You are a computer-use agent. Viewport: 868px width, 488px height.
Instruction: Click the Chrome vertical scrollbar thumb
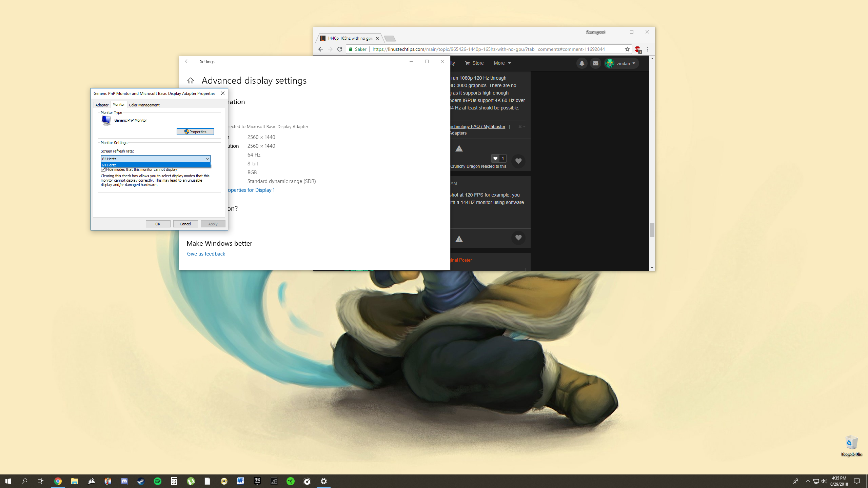click(652, 230)
